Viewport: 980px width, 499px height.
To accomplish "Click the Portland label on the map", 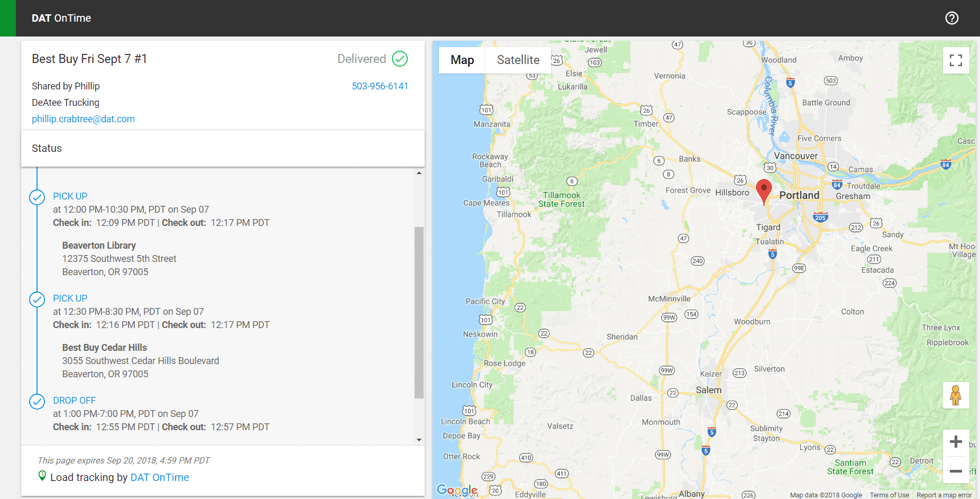I will pos(799,195).
